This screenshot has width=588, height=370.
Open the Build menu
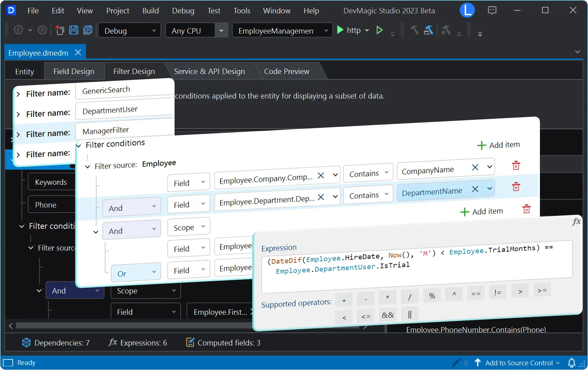point(151,10)
